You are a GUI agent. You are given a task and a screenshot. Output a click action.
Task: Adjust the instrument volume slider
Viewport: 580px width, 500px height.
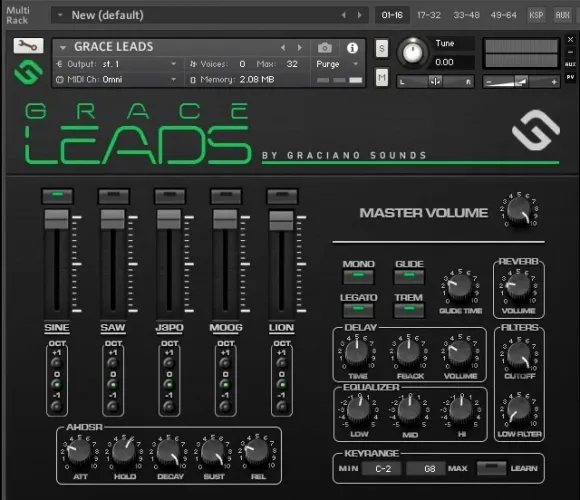521,82
